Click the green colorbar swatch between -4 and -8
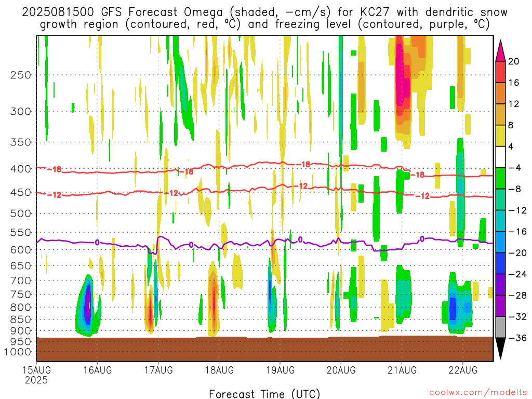Screen dimensions: 532x399 [x=500, y=178]
